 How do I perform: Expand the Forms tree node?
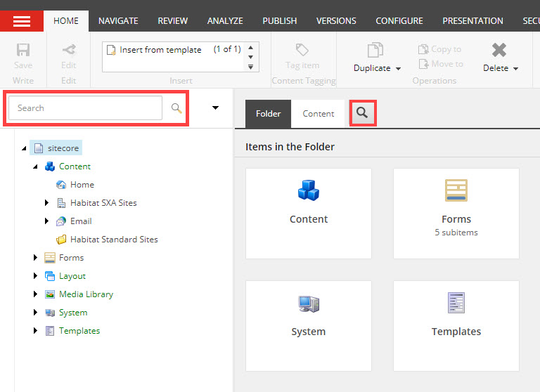click(35, 257)
